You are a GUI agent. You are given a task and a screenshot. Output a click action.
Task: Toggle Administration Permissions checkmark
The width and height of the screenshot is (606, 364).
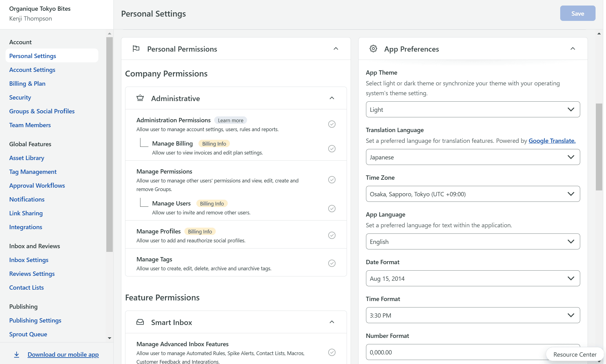click(332, 124)
